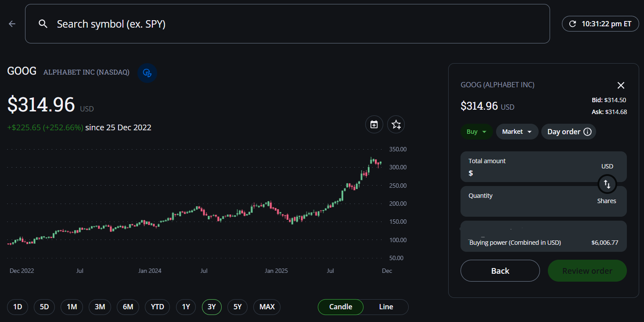Add GOOG to favorites via star icon
644x322 pixels.
point(396,125)
